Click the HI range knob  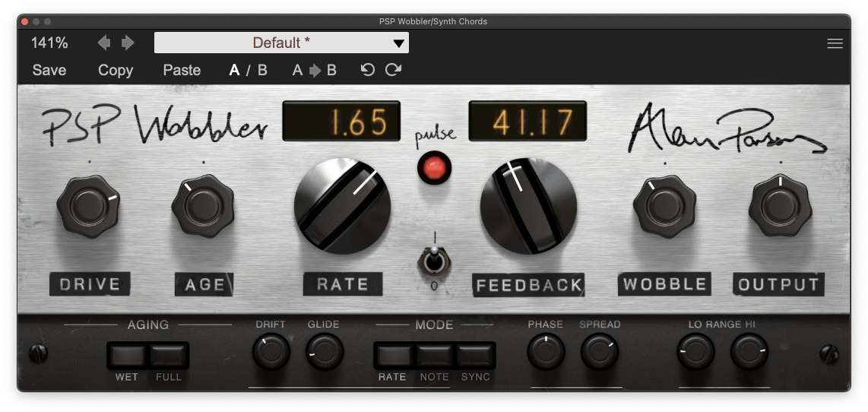point(749,352)
